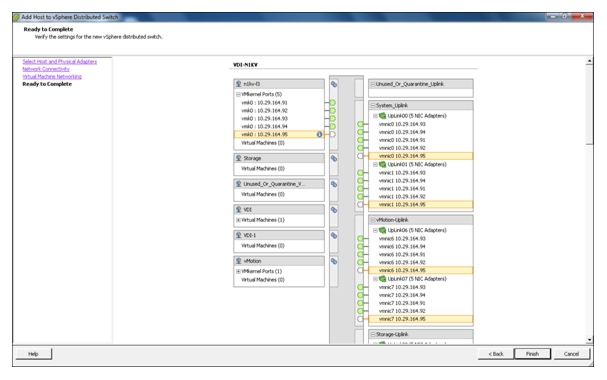Click the vertical scrollbar up arrow
The width and height of the screenshot is (607, 380).
point(589,61)
